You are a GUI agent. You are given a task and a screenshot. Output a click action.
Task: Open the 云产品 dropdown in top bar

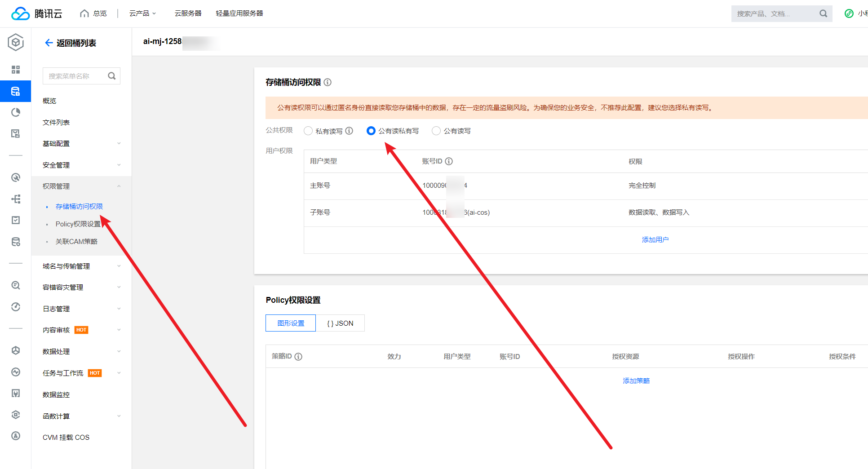click(142, 13)
